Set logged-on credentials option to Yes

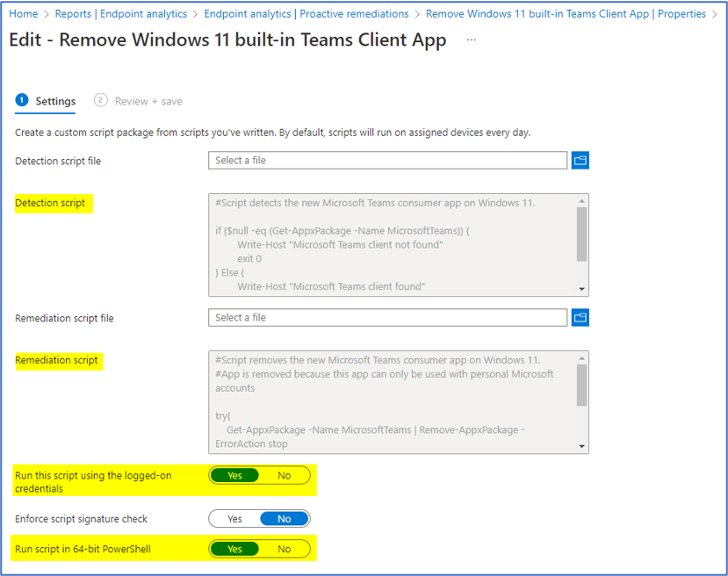point(234,476)
